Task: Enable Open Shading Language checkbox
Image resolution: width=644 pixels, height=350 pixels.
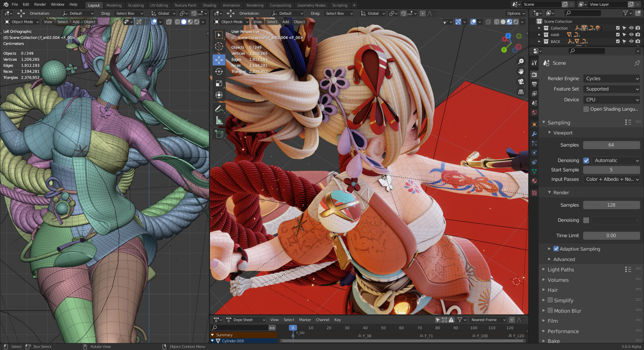Action: click(x=586, y=109)
